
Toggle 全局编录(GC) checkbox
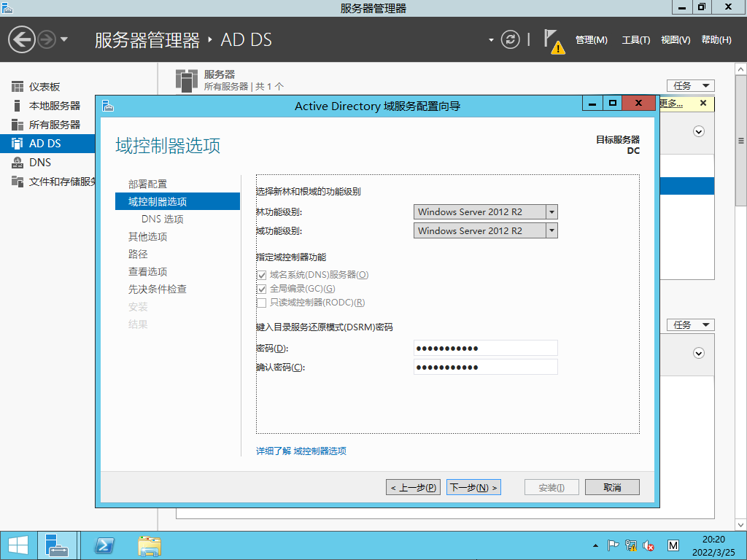coord(262,289)
